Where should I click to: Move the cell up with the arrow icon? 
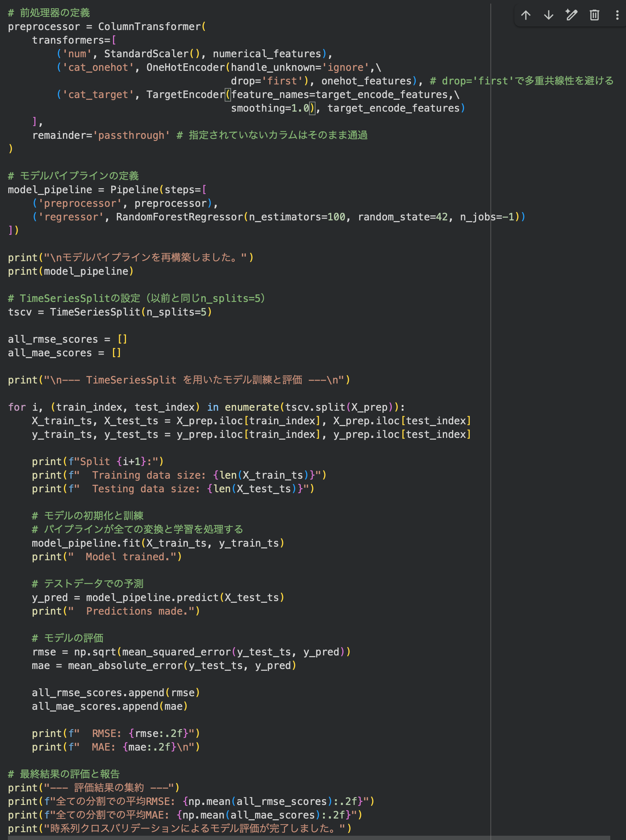point(525,15)
